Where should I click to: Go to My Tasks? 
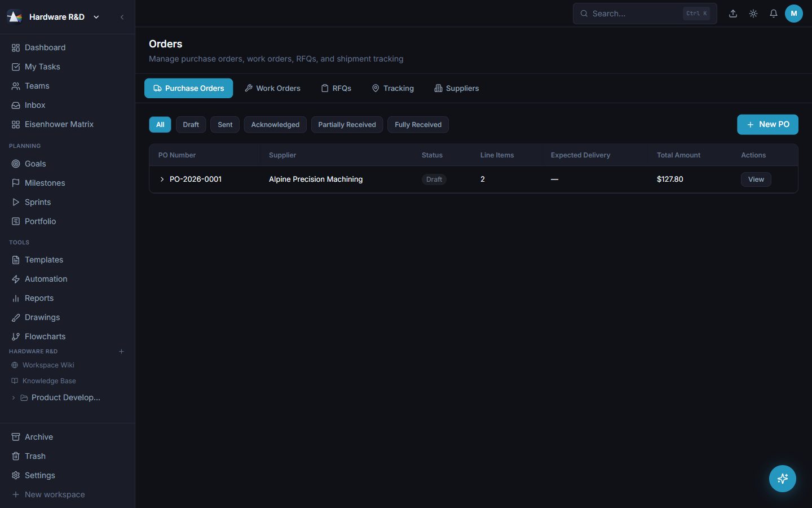[x=67, y=67]
